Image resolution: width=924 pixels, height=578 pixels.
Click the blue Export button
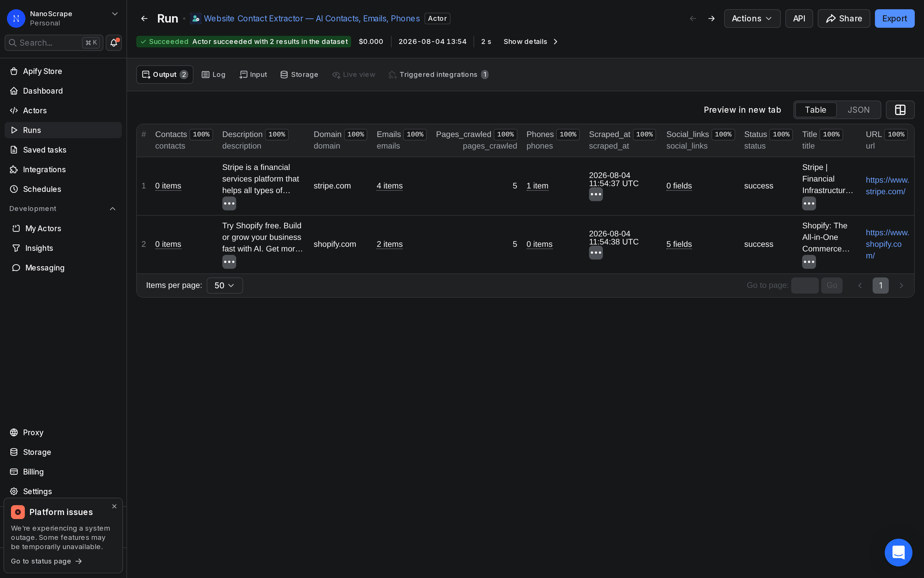894,18
